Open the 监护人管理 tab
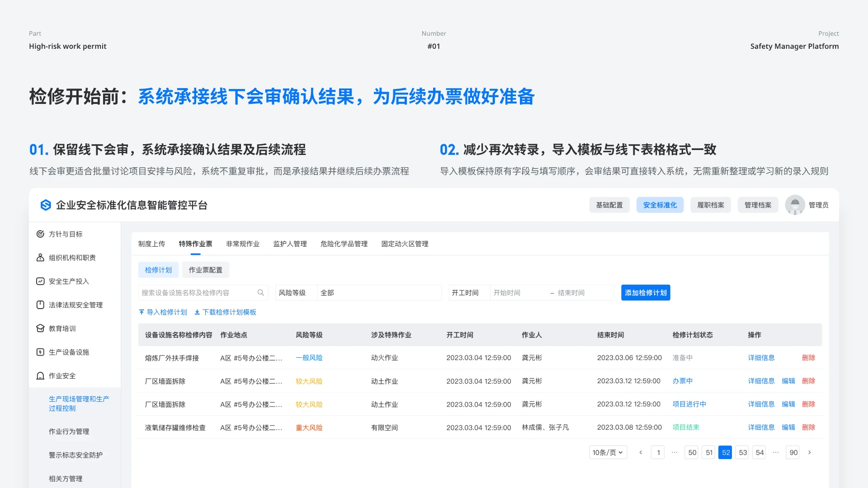The height and width of the screenshot is (488, 868). coord(290,244)
